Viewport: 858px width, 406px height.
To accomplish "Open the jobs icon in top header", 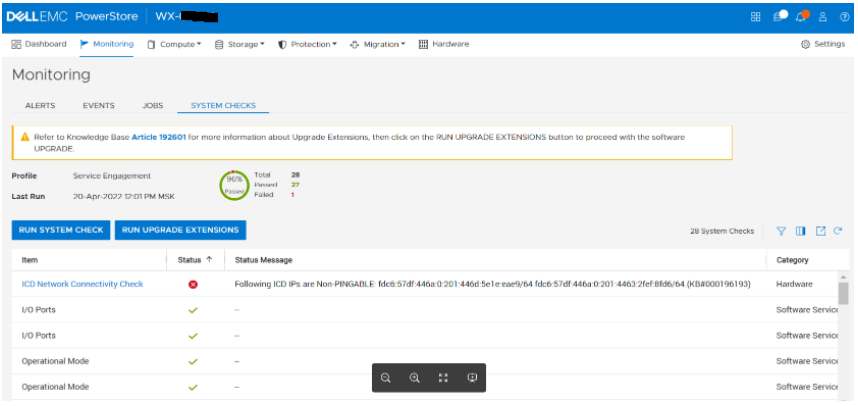I will pyautogui.click(x=779, y=16).
